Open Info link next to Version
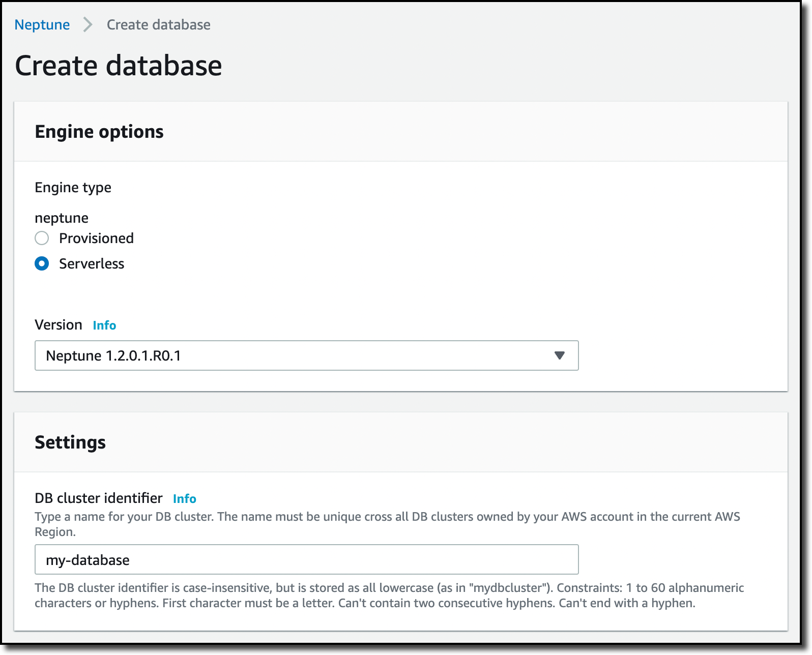812x655 pixels. coord(104,325)
